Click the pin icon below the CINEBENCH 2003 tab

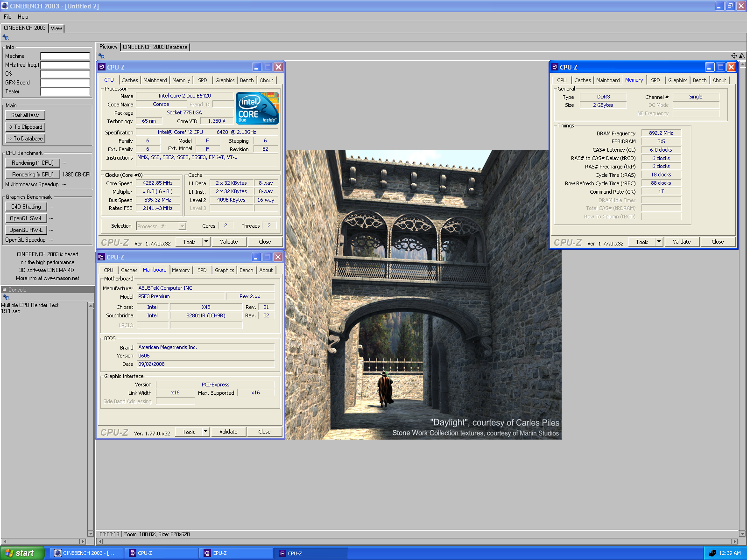pyautogui.click(x=6, y=37)
